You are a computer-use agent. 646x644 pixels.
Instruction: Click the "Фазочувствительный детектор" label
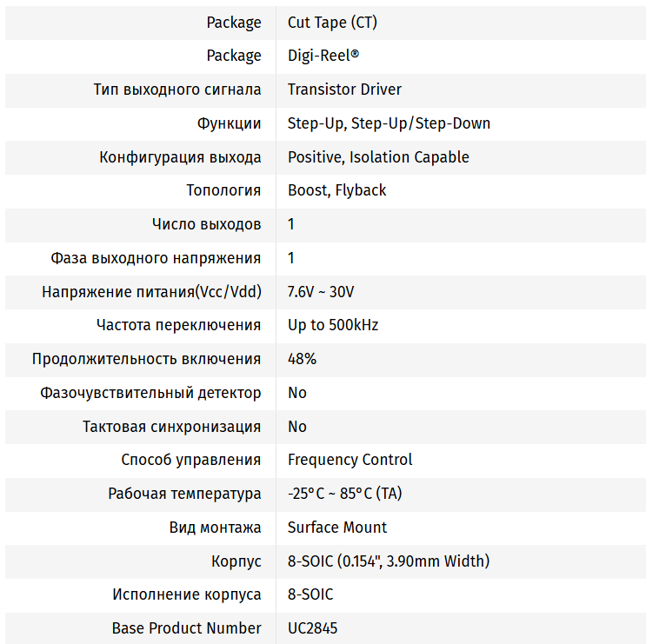pos(150,393)
